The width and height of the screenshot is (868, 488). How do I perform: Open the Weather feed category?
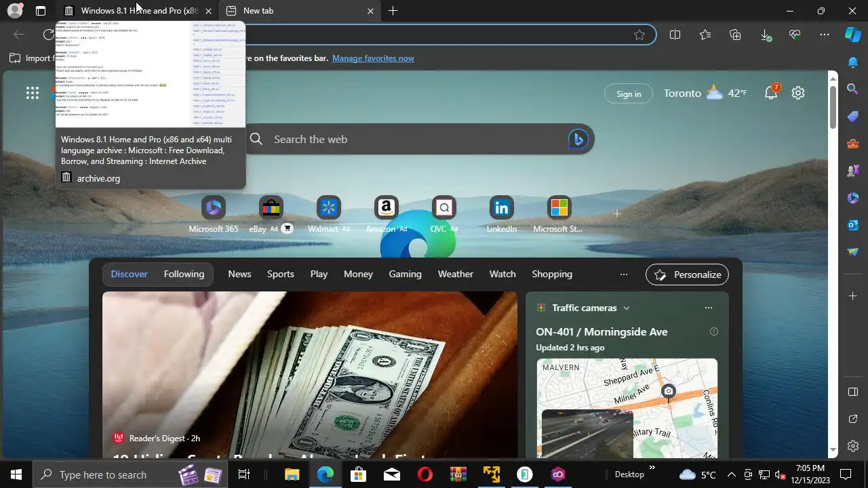(x=455, y=274)
